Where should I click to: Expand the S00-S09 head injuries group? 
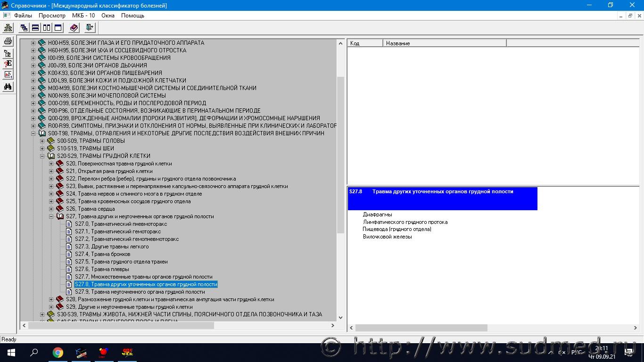[x=42, y=141]
